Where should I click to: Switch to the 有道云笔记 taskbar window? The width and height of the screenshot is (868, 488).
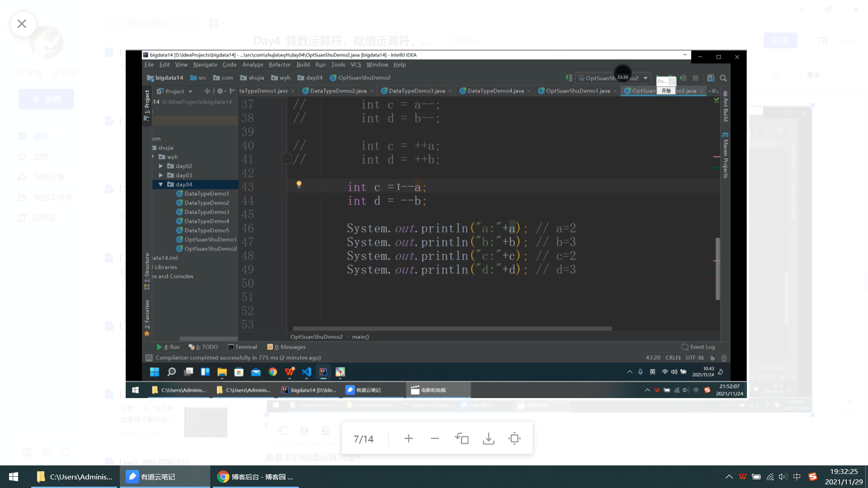pyautogui.click(x=165, y=477)
